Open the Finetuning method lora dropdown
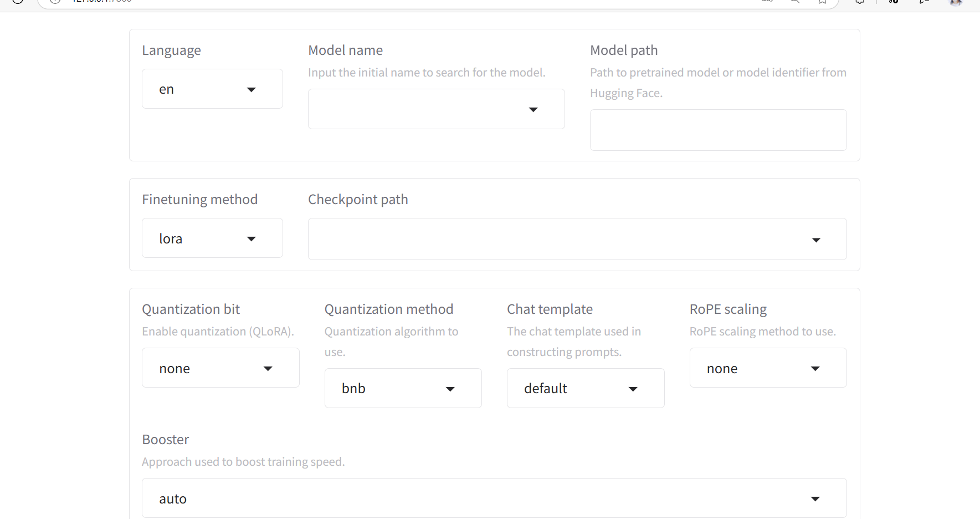980x519 pixels. coord(212,238)
